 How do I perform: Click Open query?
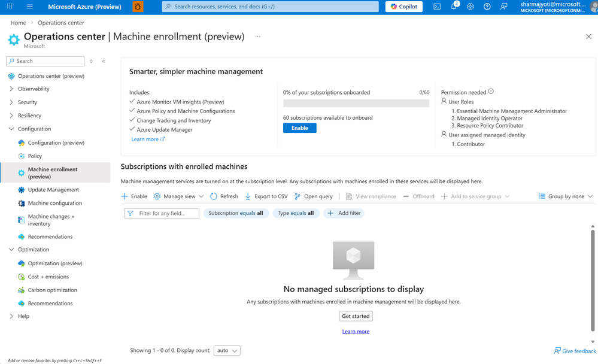(x=314, y=196)
